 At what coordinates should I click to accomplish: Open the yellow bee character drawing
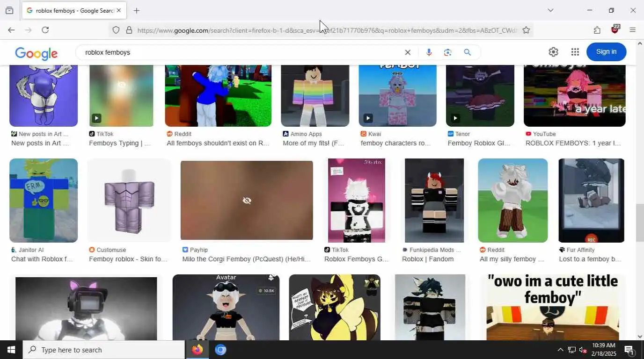coord(335,307)
